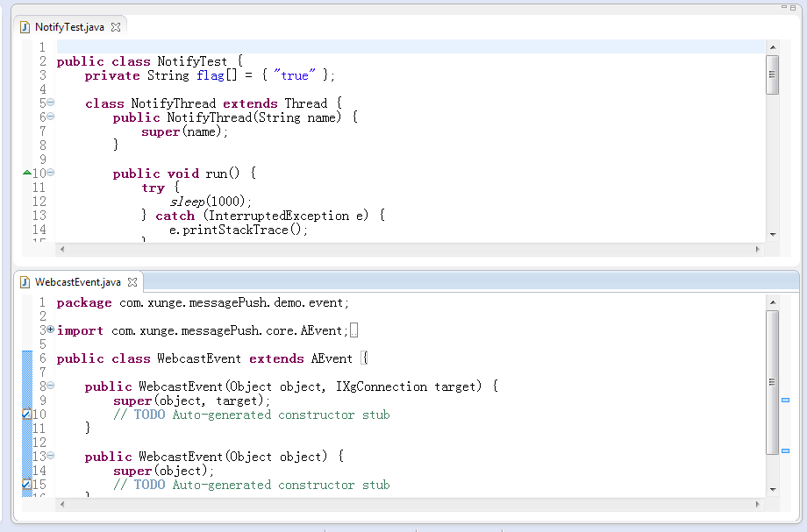The width and height of the screenshot is (807, 532).
Task: Collapse the run() method fold at line 10
Action: [x=51, y=172]
